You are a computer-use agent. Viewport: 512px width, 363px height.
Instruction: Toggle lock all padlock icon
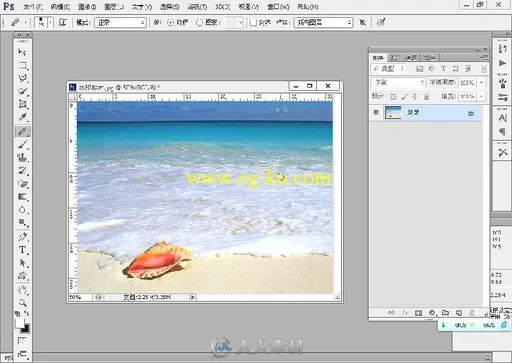pyautogui.click(x=426, y=97)
